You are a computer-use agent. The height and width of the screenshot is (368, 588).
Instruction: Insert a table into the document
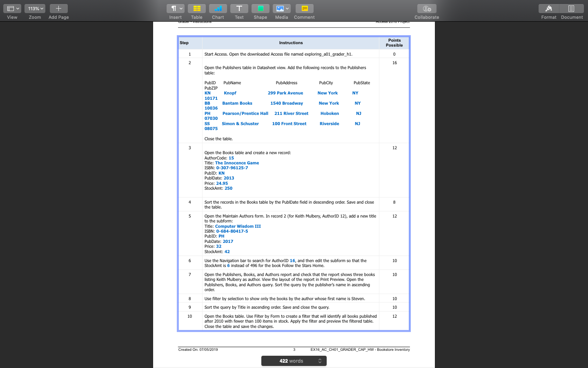tap(196, 8)
